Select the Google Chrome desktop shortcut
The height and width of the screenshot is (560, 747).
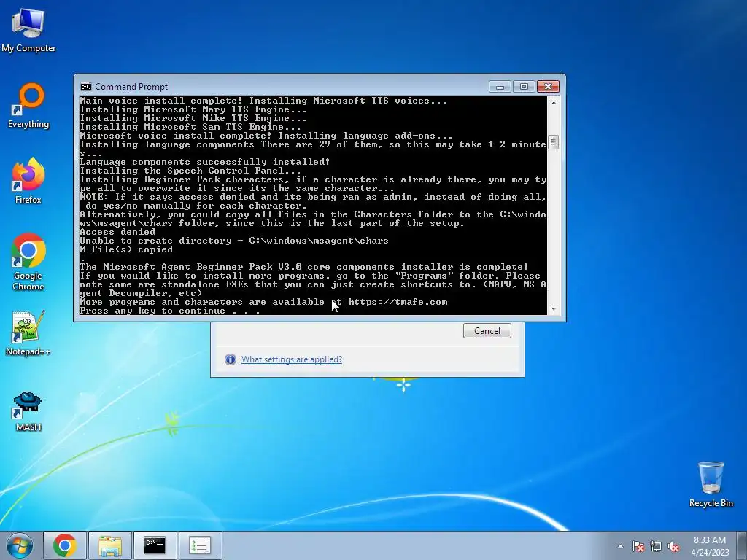28,262
